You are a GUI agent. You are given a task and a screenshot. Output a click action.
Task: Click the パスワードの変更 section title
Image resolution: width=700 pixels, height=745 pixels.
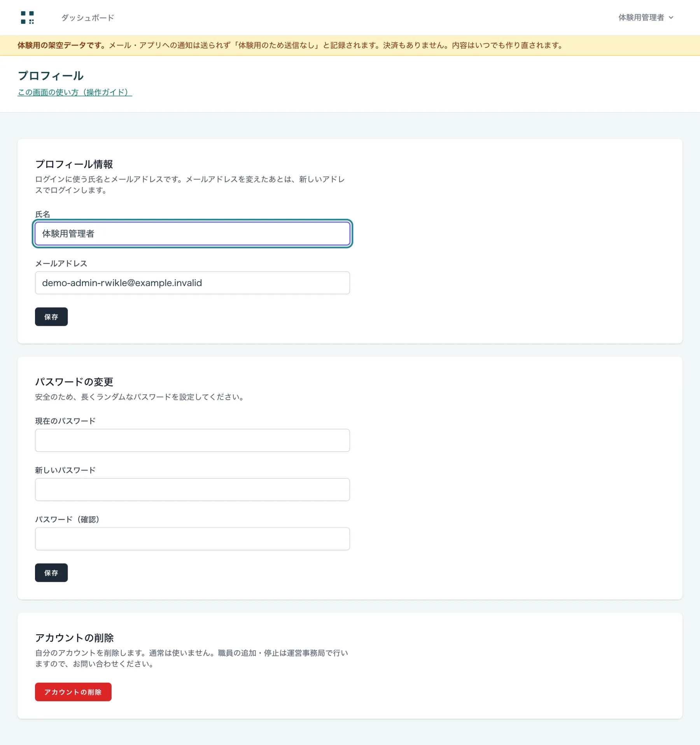pyautogui.click(x=74, y=382)
